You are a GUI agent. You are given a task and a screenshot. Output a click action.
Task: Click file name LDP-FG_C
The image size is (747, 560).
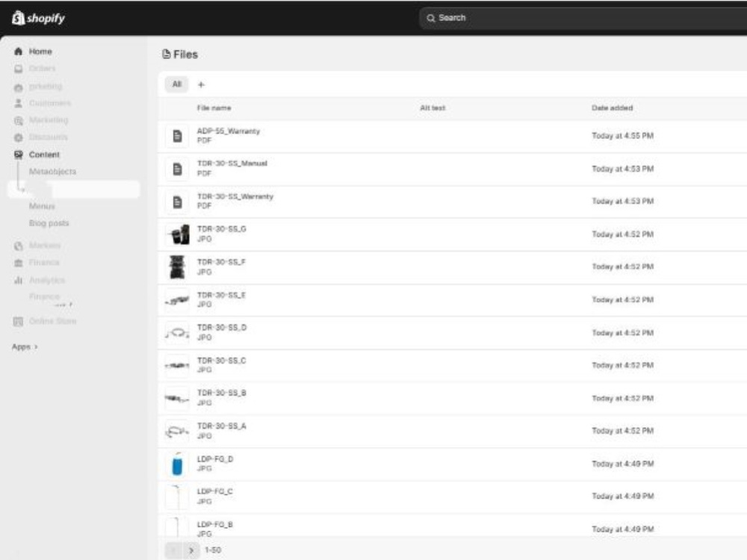click(215, 491)
